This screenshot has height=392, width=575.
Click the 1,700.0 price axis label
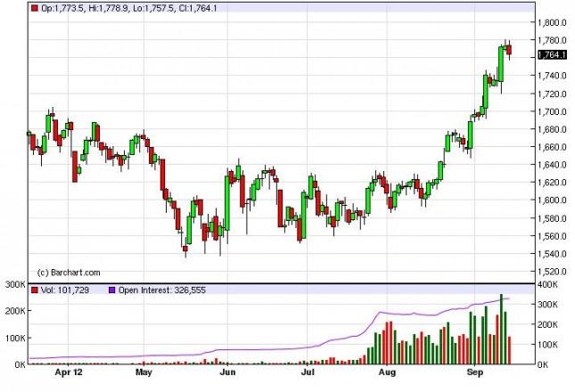552,111
